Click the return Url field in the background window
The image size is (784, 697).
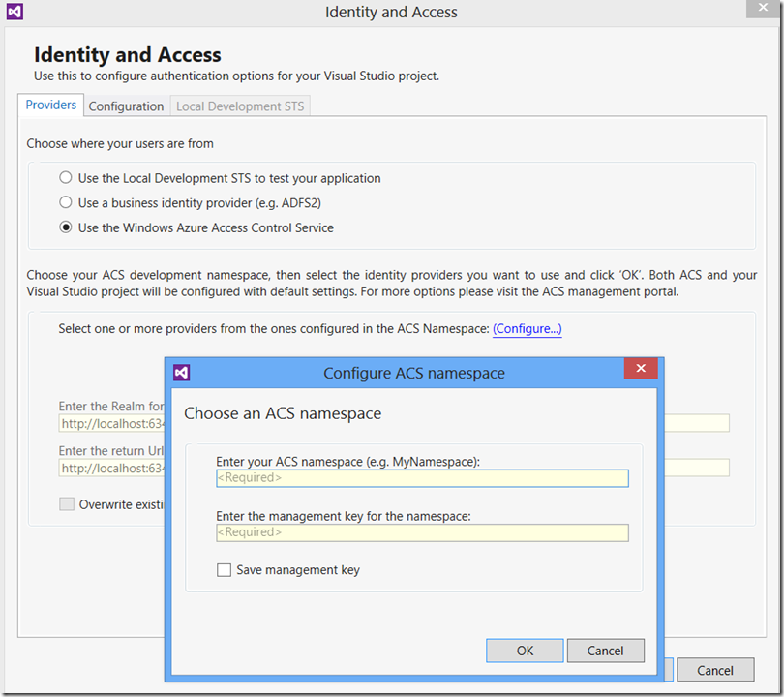click(x=111, y=468)
